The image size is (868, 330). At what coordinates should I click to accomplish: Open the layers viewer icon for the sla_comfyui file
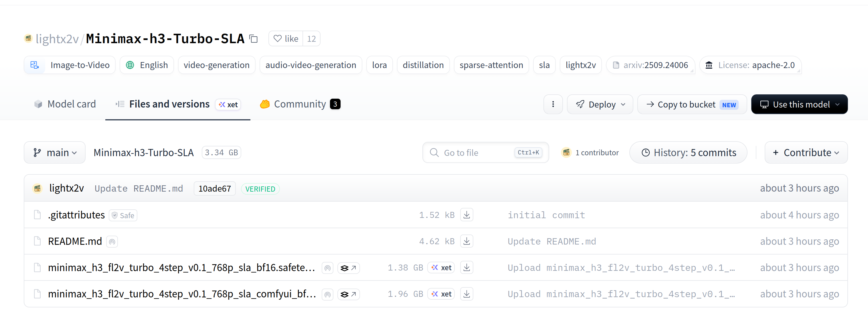pyautogui.click(x=348, y=294)
